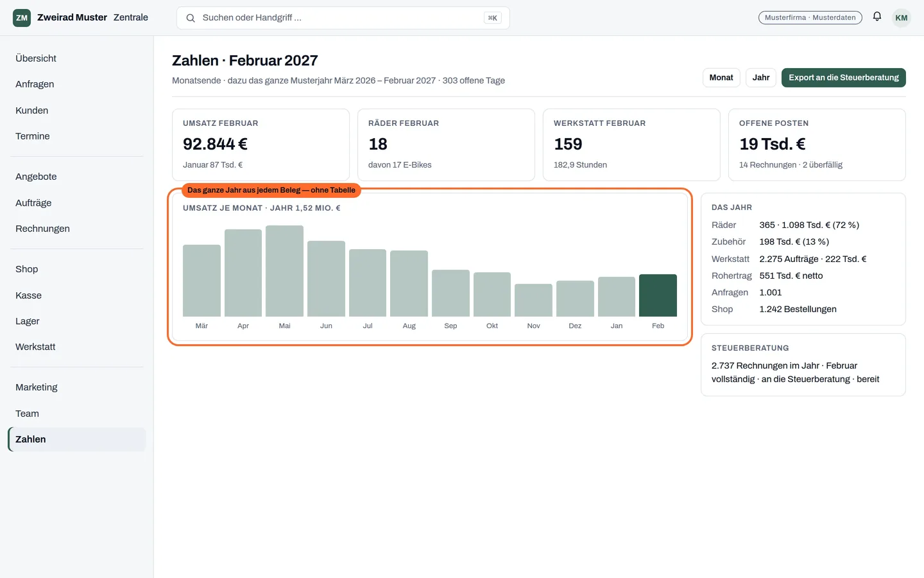This screenshot has height=578, width=924.
Task: Click the Steuerberatung status card
Action: pyautogui.click(x=803, y=365)
